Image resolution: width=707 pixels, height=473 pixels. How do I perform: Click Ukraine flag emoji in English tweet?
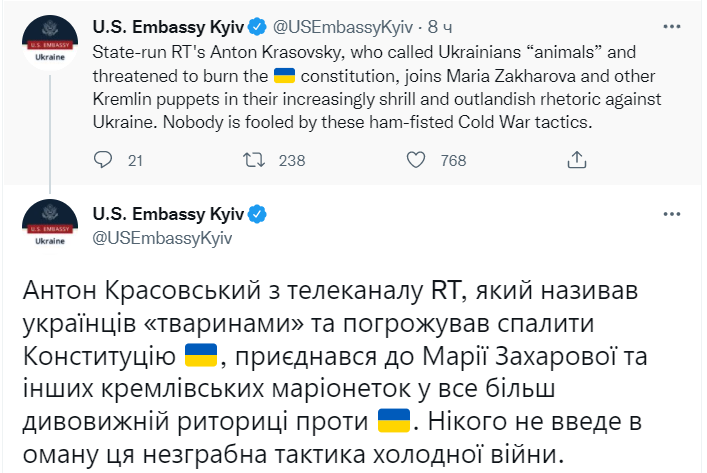coord(285,76)
